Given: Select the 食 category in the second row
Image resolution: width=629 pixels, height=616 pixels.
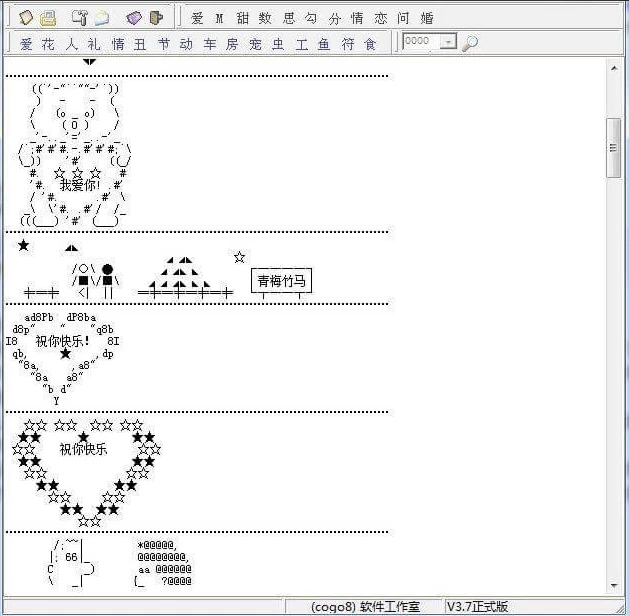Looking at the screenshot, I should [370, 44].
